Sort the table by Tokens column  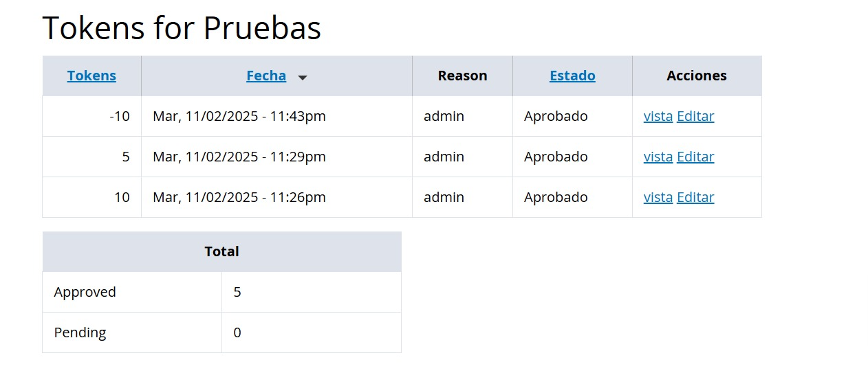(x=91, y=76)
